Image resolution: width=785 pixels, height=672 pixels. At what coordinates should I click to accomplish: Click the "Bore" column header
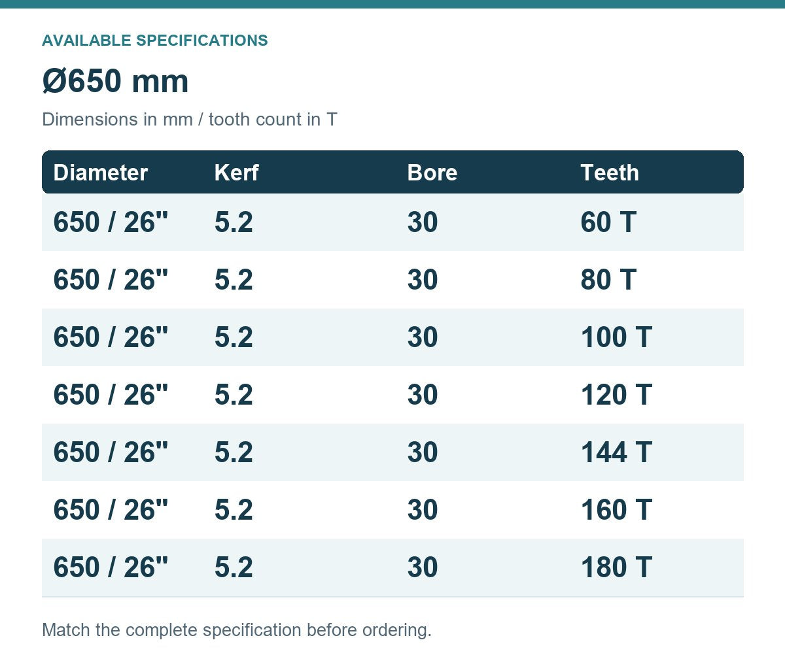point(432,173)
